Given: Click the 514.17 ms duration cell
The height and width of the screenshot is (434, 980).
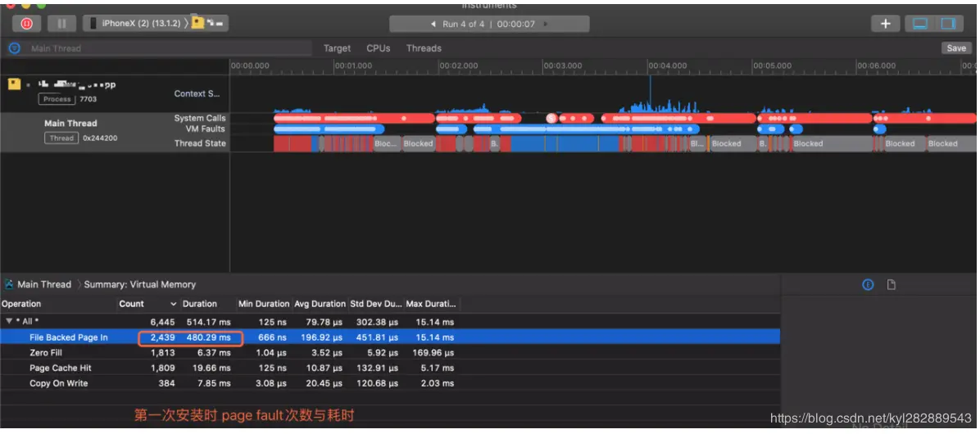Looking at the screenshot, I should 209,322.
